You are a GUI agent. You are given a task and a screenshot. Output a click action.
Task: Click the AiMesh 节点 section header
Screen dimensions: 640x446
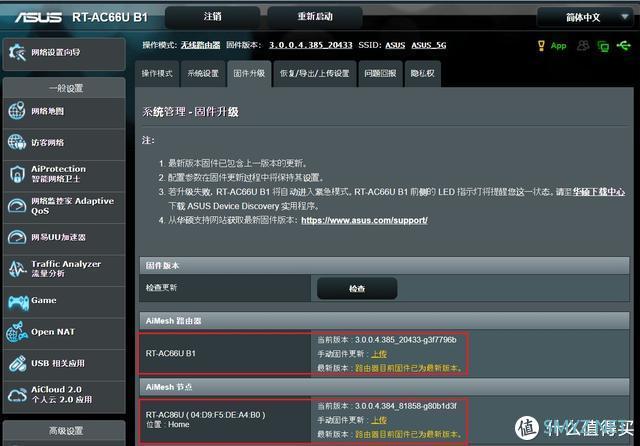[384, 387]
